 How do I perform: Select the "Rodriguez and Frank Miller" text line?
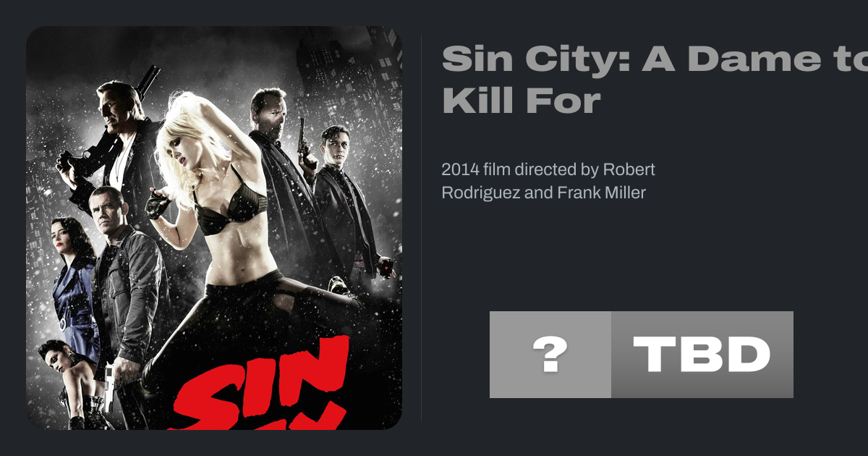[x=543, y=193]
